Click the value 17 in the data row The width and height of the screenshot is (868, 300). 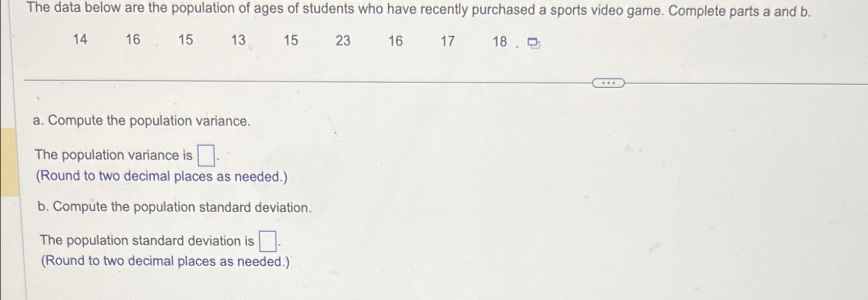point(447,40)
